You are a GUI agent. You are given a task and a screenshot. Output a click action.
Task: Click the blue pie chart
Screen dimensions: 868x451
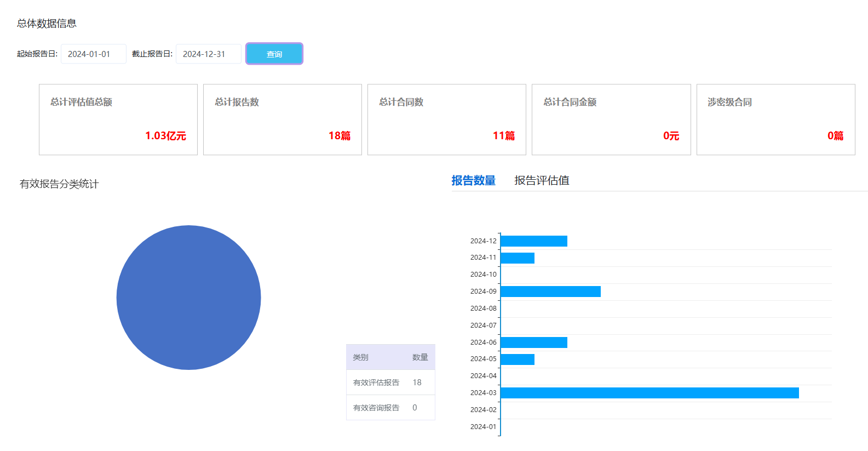(188, 298)
